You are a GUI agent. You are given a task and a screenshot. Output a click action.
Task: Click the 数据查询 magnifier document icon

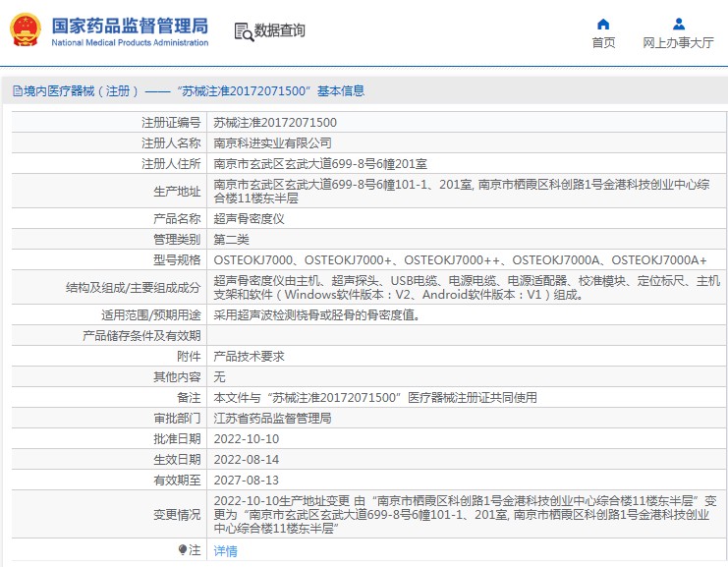[244, 31]
